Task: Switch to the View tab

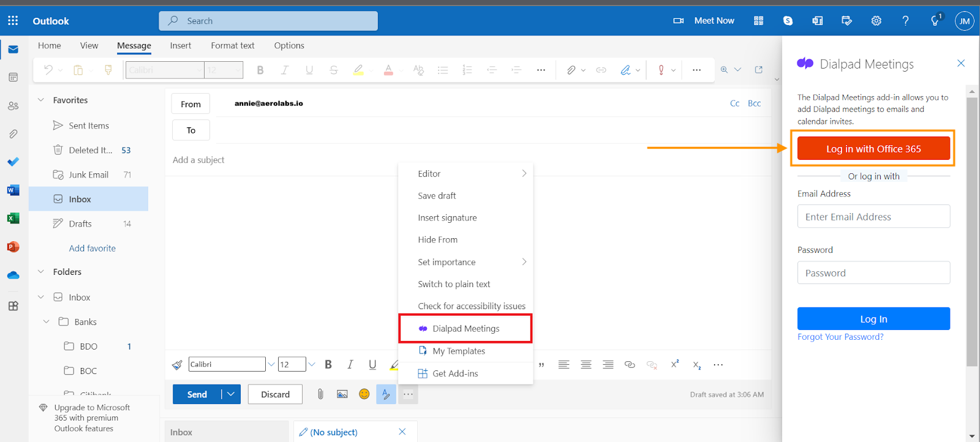Action: coord(89,45)
